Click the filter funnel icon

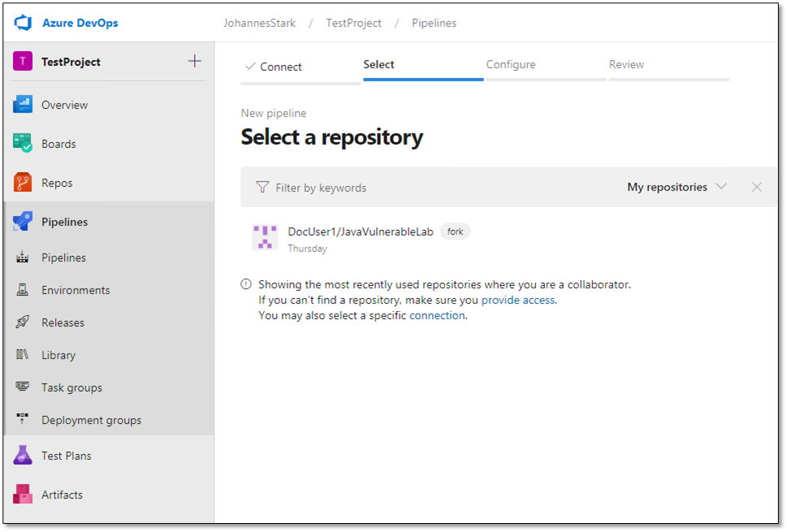(x=262, y=187)
